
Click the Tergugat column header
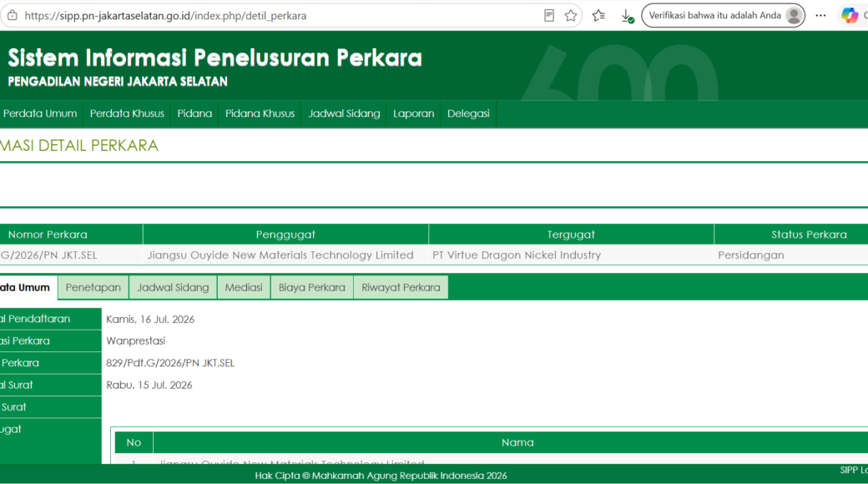click(571, 234)
